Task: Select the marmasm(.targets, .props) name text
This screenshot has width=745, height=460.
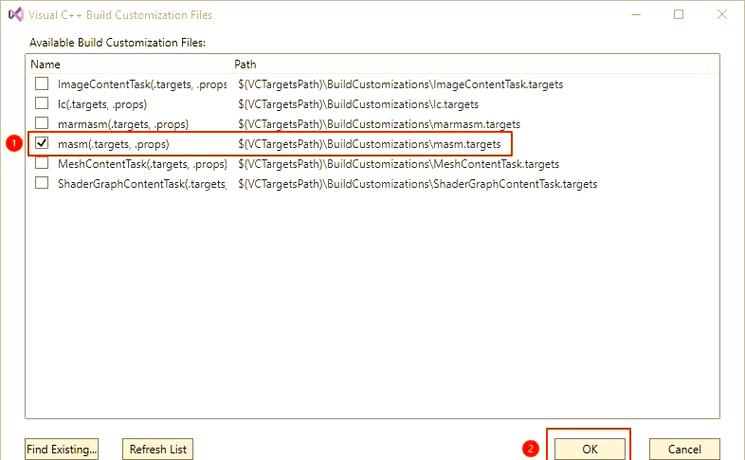Action: [x=123, y=125]
